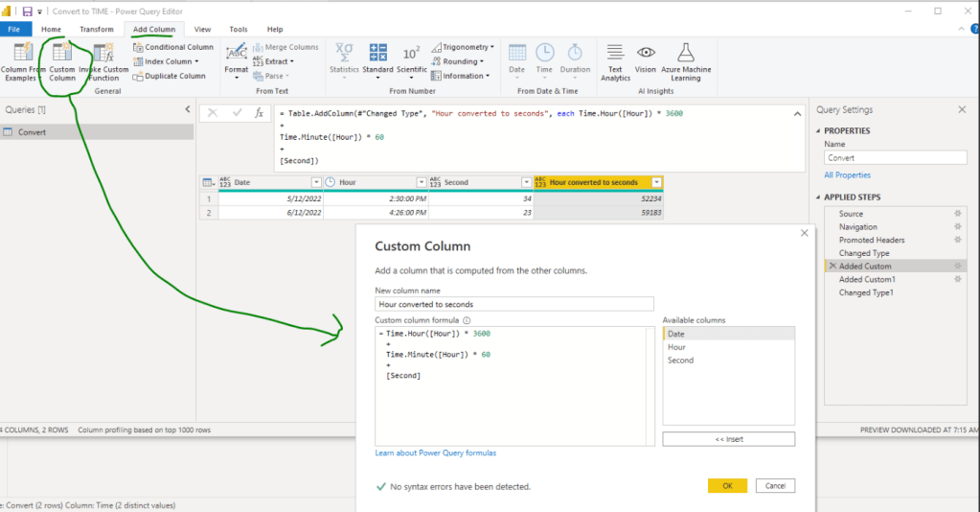The height and width of the screenshot is (512, 980).
Task: Collapse the Queries pane arrow
Action: tap(187, 110)
